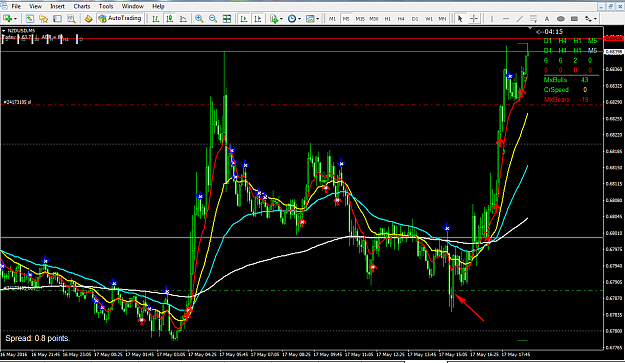This screenshot has width=625, height=363.
Task: Toggle chart shift from right edge
Action: click(x=257, y=19)
